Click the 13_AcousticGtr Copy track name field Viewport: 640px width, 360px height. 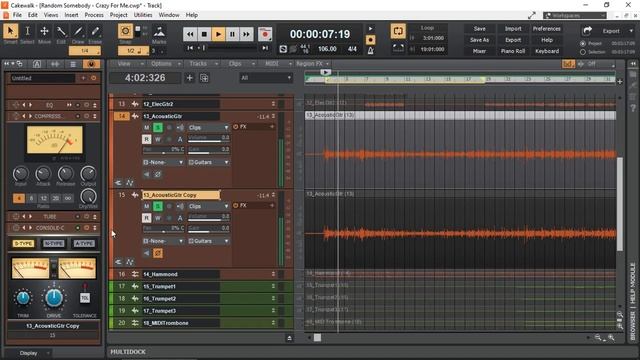coord(181,195)
